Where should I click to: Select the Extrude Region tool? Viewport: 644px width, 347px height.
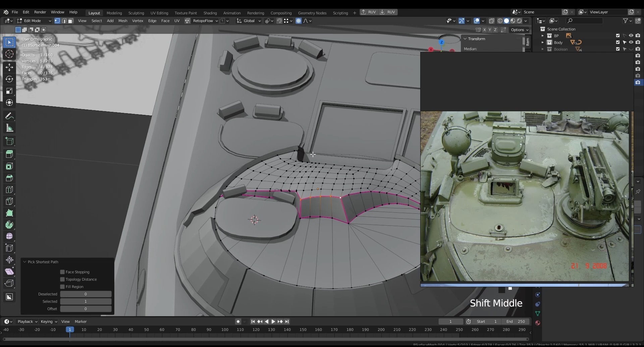click(x=9, y=154)
